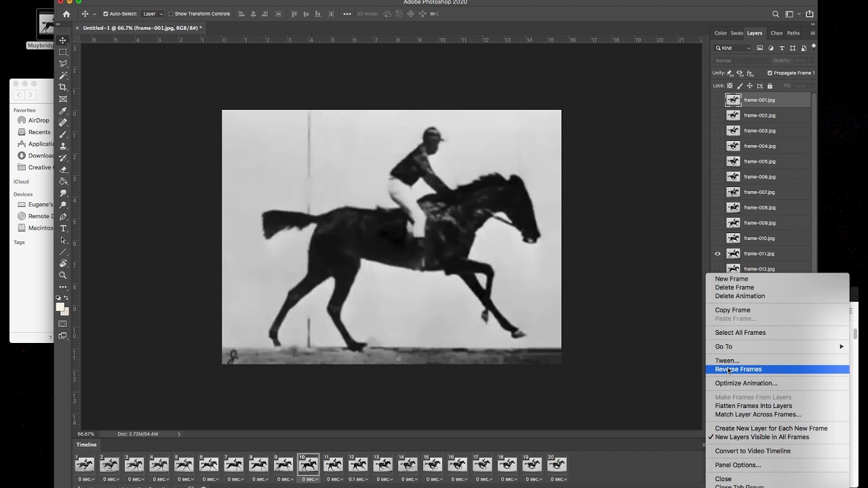Click the lock all padlock icon
868x488 pixels.
(x=770, y=86)
